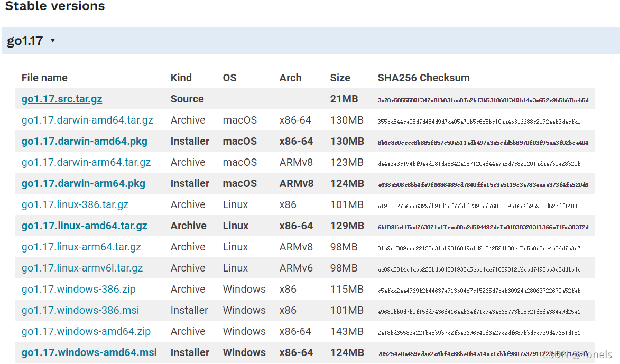Select checksum of go1.17.windows-386.msi
Image resolution: width=620 pixels, height=364 pixels.
click(479, 312)
